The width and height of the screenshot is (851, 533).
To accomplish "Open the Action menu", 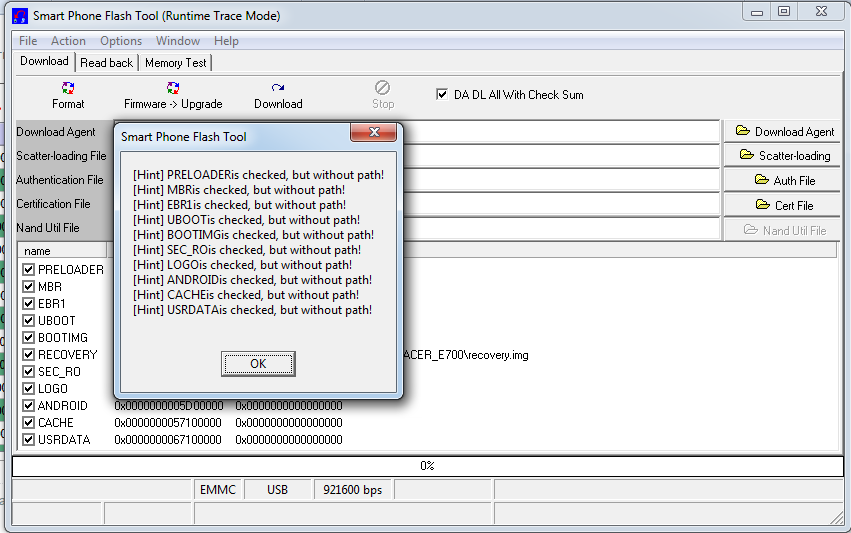I will click(68, 41).
